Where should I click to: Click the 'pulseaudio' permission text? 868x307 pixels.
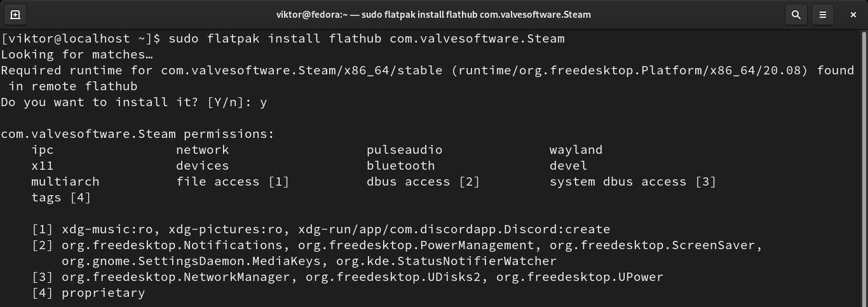coord(404,150)
